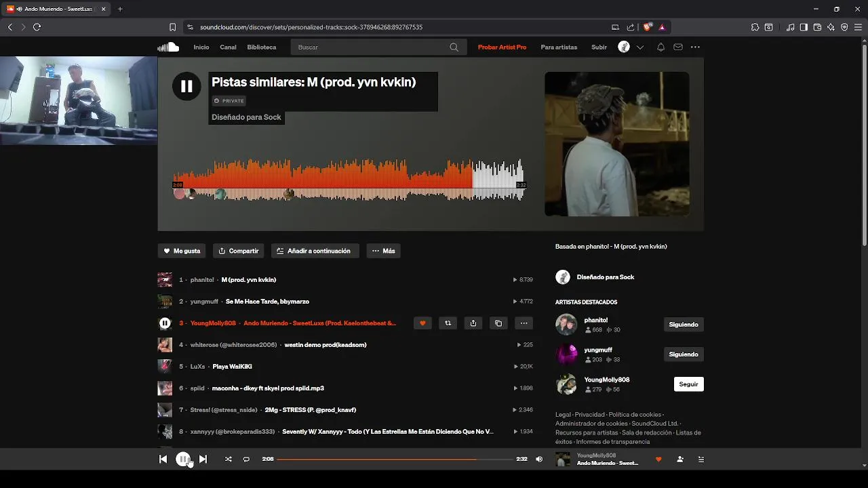Pause the playlist with the big header button
The image size is (868, 488).
pyautogui.click(x=186, y=86)
